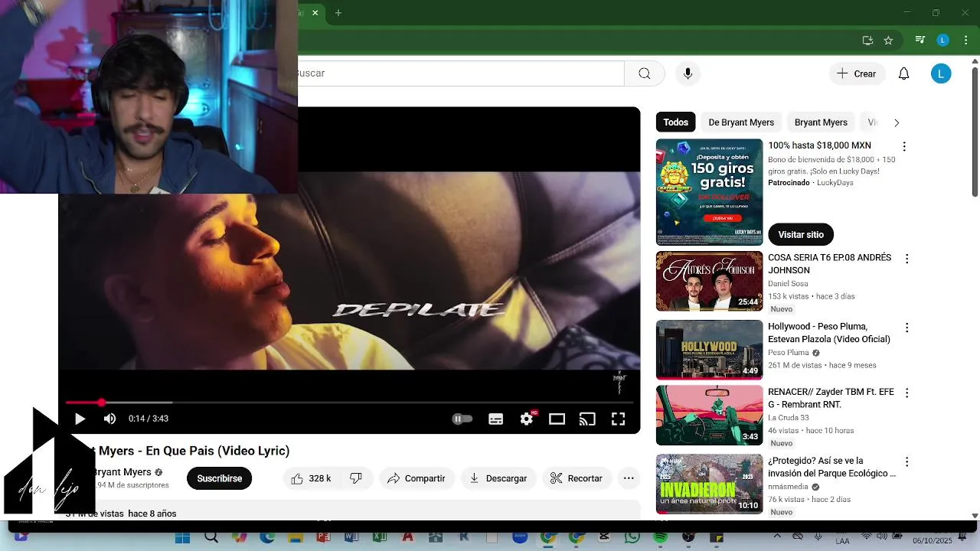This screenshot has width=980, height=551.
Task: Close the current browser tab
Action: tap(315, 13)
